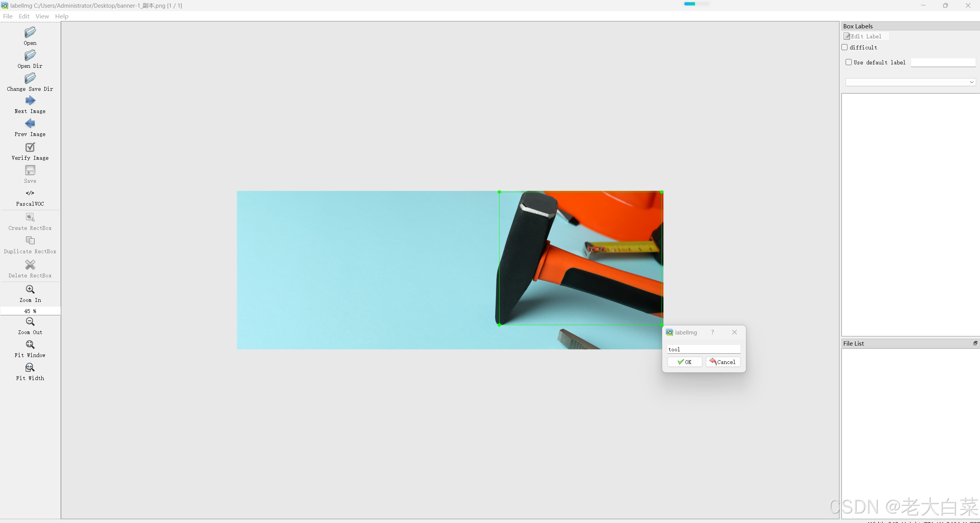Tick the Use default label checkbox
This screenshot has width=980, height=523.
[849, 62]
